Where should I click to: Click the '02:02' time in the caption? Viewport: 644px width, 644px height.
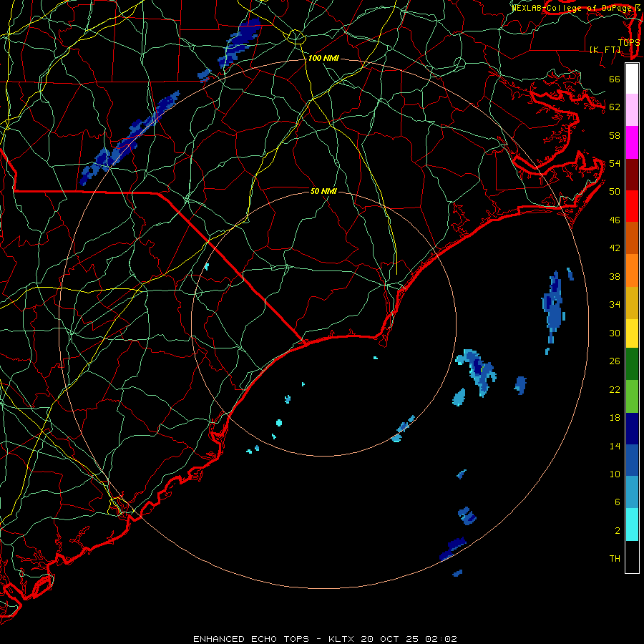point(441,639)
